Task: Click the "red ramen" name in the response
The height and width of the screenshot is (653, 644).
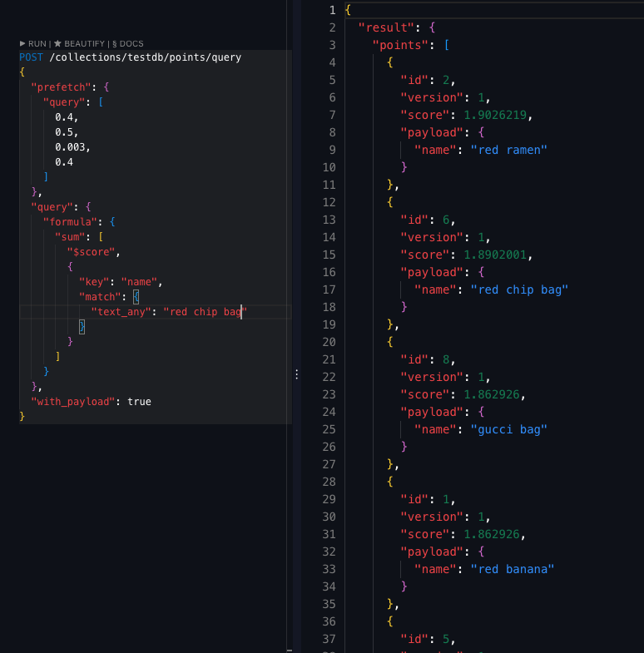Action: [x=508, y=150]
